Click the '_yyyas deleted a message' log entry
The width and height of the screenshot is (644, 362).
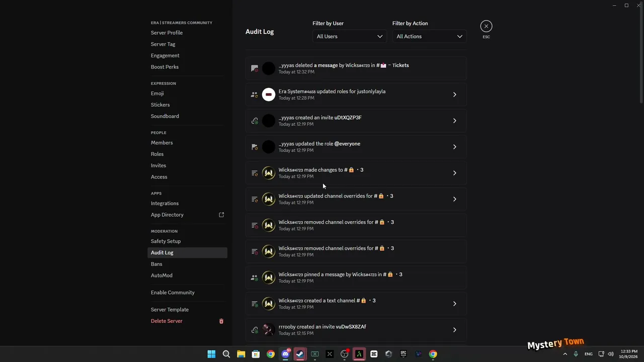pos(356,68)
